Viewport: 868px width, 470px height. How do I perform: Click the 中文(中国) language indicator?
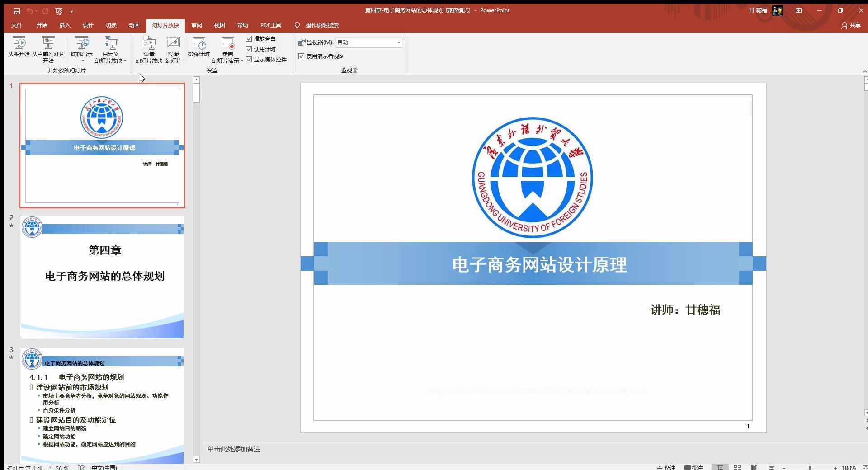point(104,468)
